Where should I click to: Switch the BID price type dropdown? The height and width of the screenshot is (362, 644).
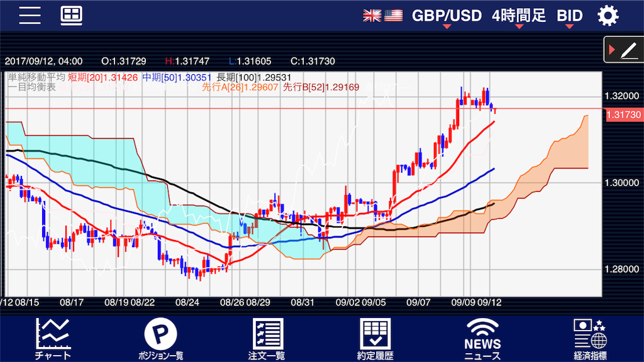click(x=570, y=16)
